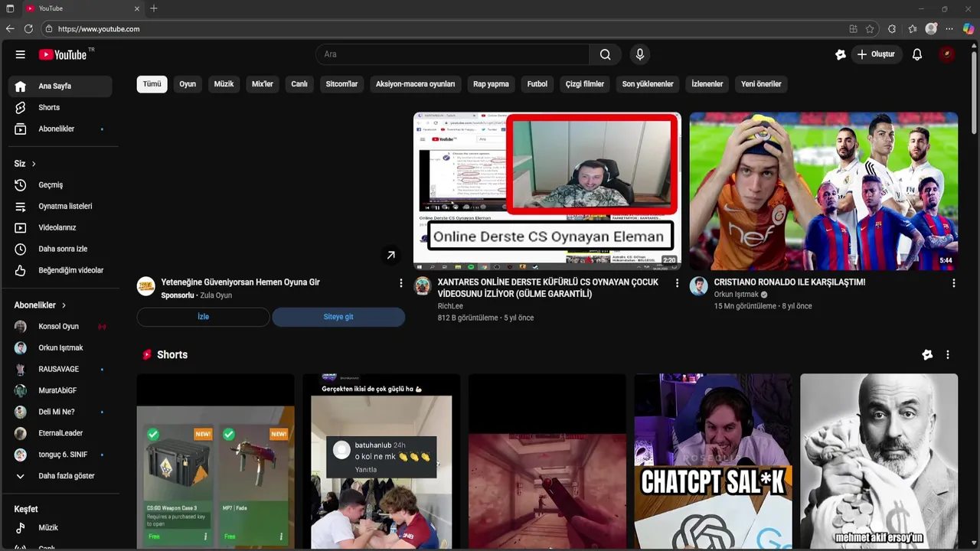Image resolution: width=980 pixels, height=551 pixels.
Task: Select Aksiyon-macera oyunları chip
Action: click(416, 84)
